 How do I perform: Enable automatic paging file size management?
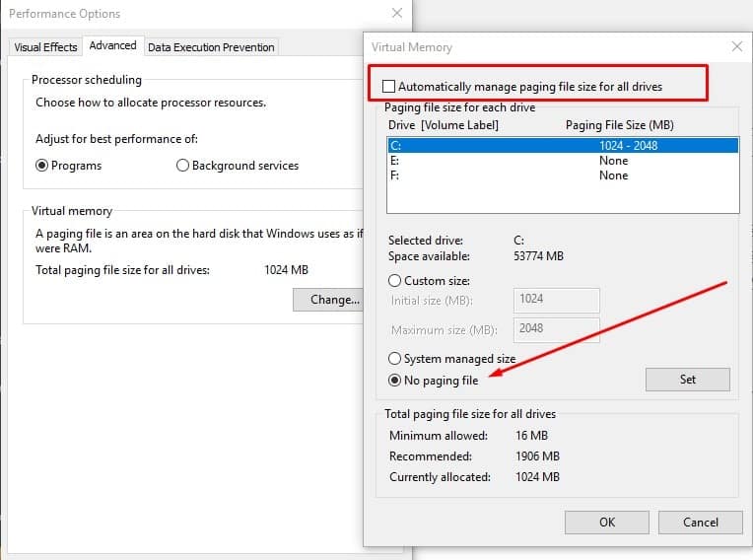point(388,87)
